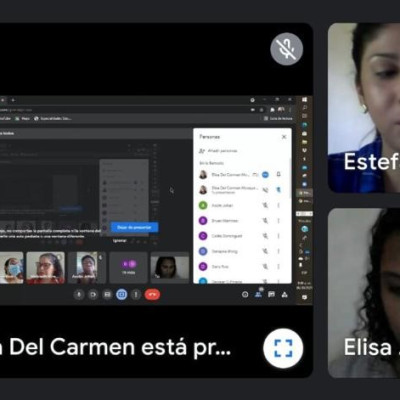This screenshot has height=400, width=400.
Task: Click the muted microphone indicator on the presentation
Action: click(x=287, y=49)
